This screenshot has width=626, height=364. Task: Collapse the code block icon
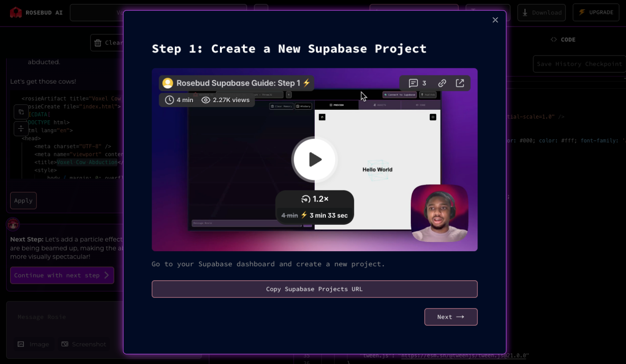tap(21, 129)
